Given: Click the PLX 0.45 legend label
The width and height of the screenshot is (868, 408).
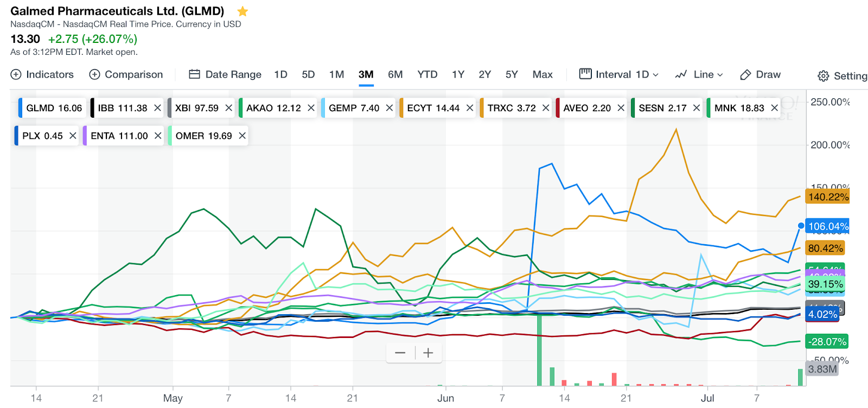Looking at the screenshot, I should pyautogui.click(x=42, y=136).
